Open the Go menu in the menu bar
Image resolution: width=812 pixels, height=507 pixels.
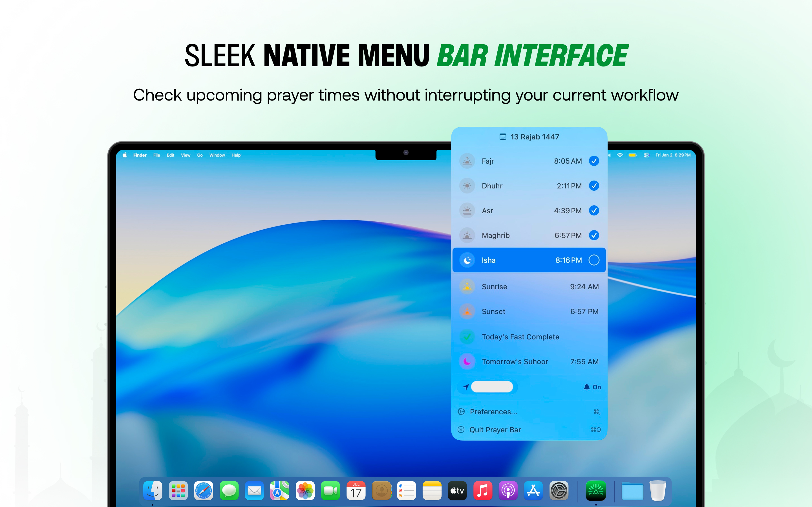(200, 155)
